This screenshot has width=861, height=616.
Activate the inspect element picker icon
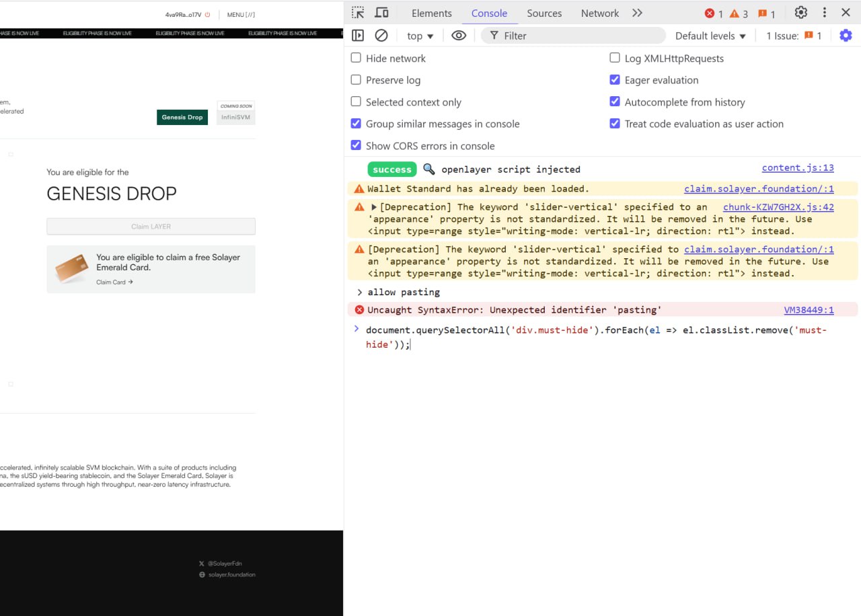point(358,13)
